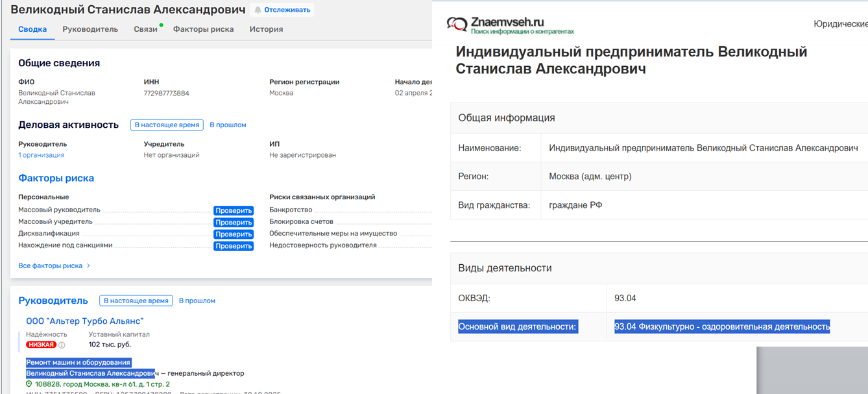Click Москва under Регион регистрации
The image size is (868, 394).
coord(282,93)
